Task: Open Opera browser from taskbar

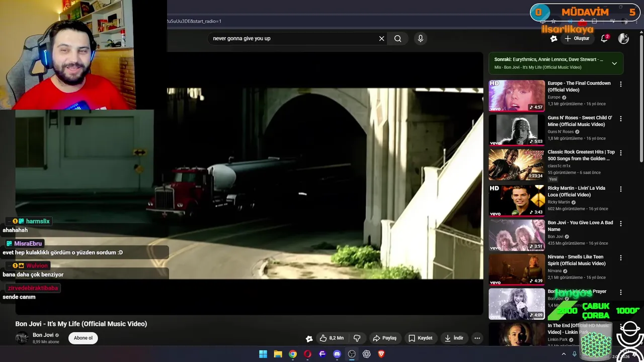Action: point(307,354)
